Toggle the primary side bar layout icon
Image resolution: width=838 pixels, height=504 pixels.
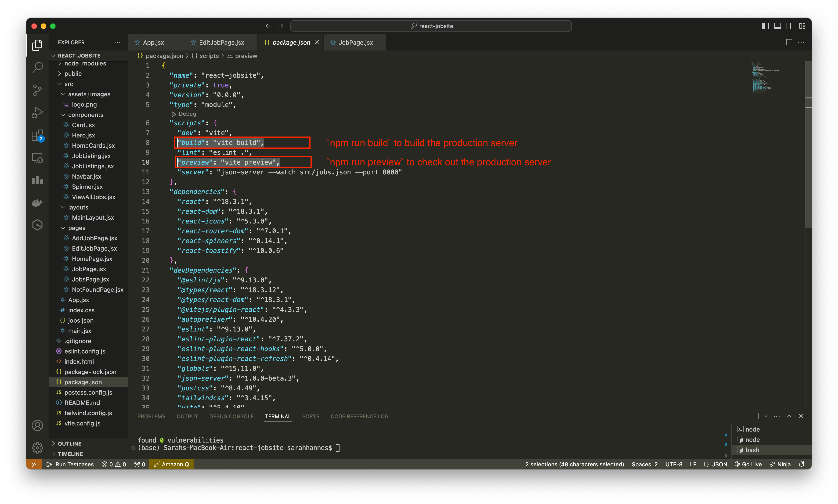click(x=765, y=26)
